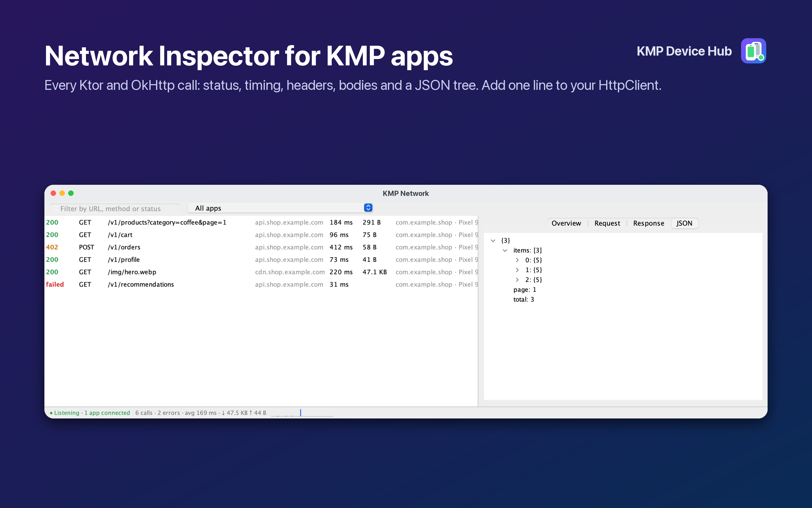Screen dimensions: 812x508
Task: Click the page: 1 JSON entry
Action: pyautogui.click(x=525, y=290)
